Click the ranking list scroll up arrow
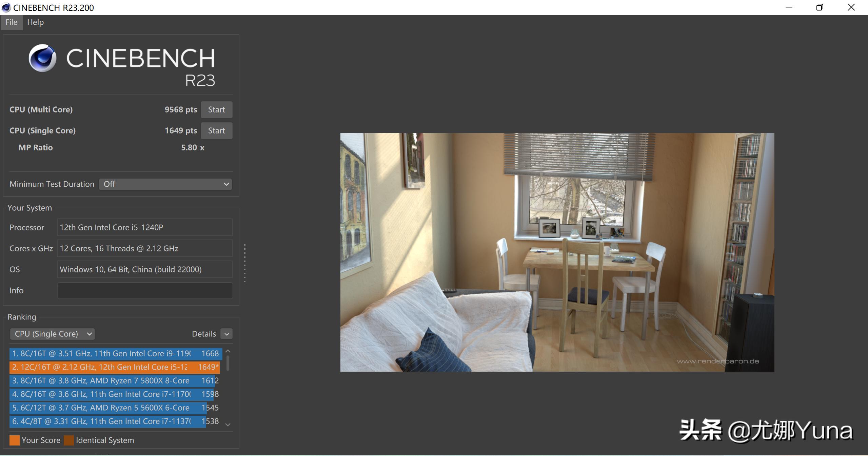868x456 pixels. tap(228, 351)
